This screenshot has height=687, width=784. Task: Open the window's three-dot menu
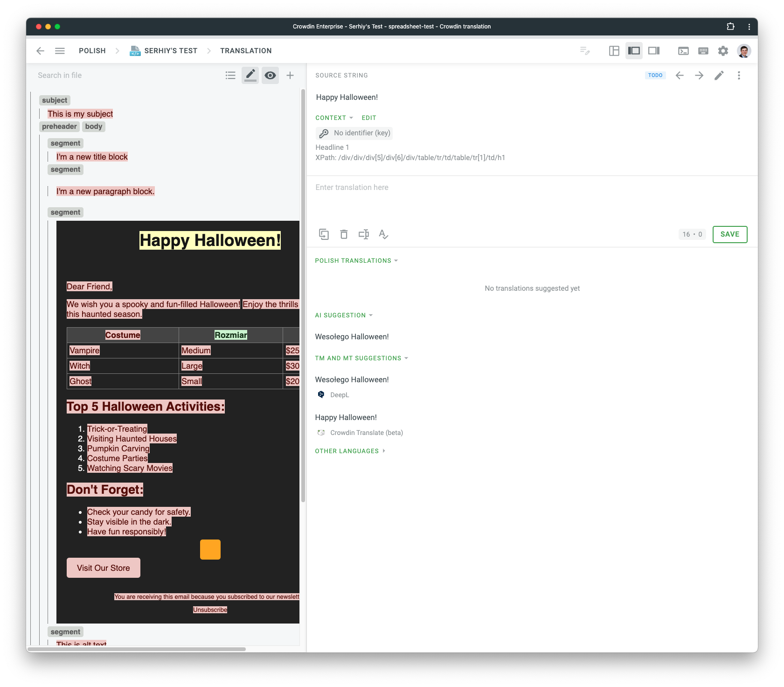(749, 27)
